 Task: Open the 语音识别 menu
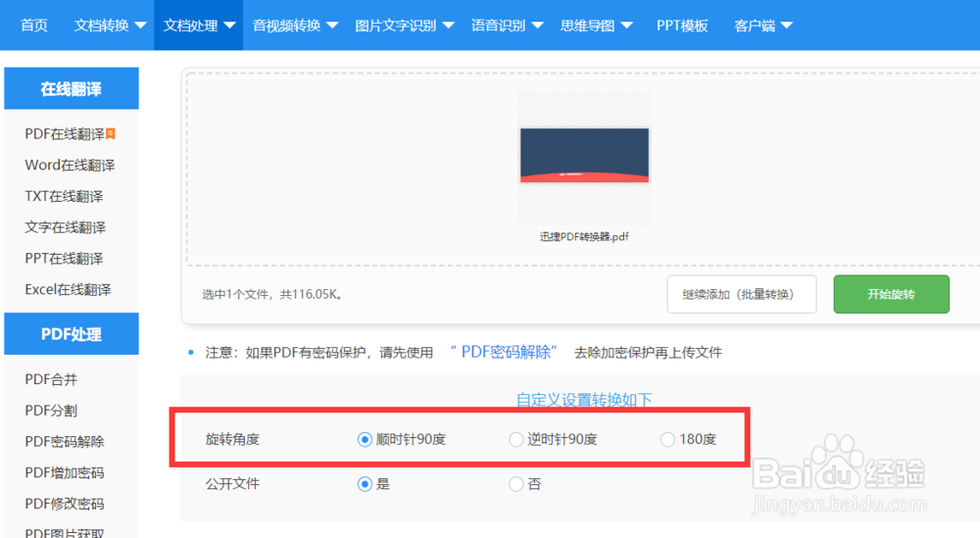point(507,25)
